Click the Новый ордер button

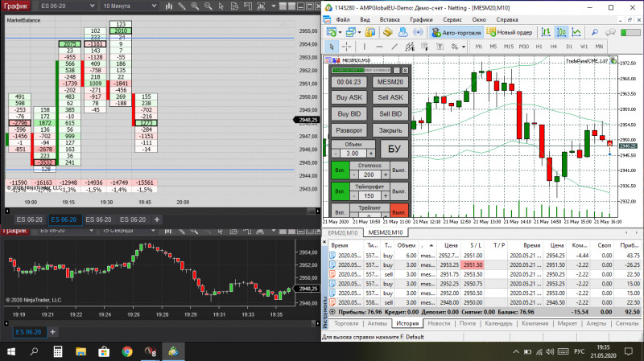510,32
